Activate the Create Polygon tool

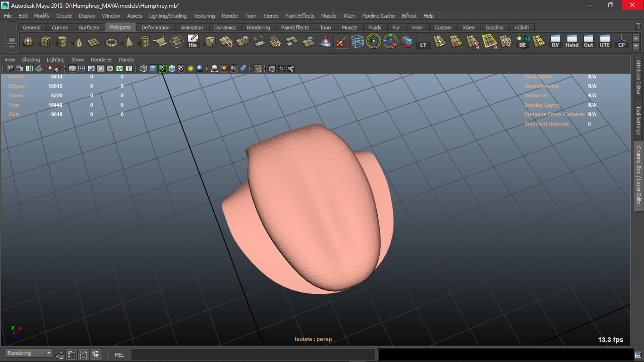[160, 42]
